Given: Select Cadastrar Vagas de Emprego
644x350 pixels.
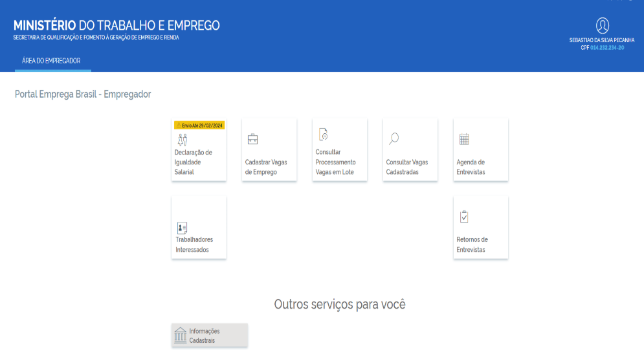Looking at the screenshot, I should coord(269,149).
